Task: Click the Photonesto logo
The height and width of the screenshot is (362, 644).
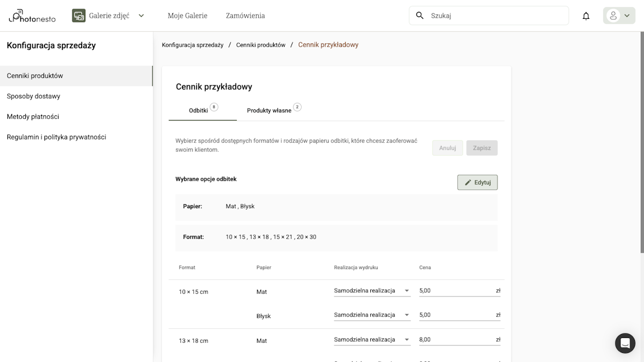Action: 32,16
